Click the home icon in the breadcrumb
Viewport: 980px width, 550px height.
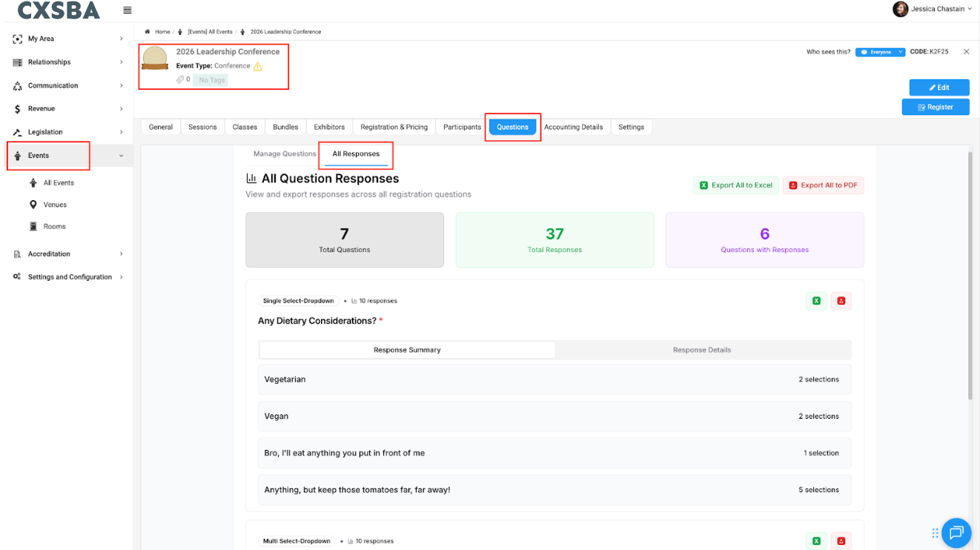point(148,32)
